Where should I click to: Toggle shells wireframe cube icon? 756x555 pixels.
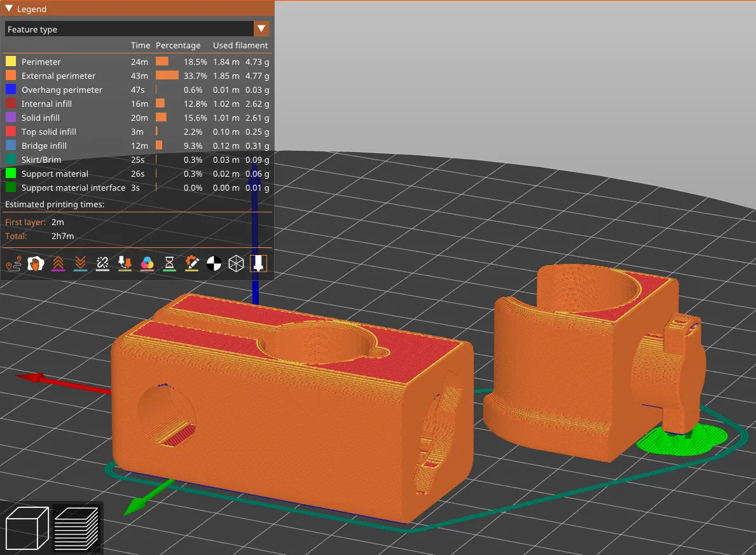[x=236, y=264]
